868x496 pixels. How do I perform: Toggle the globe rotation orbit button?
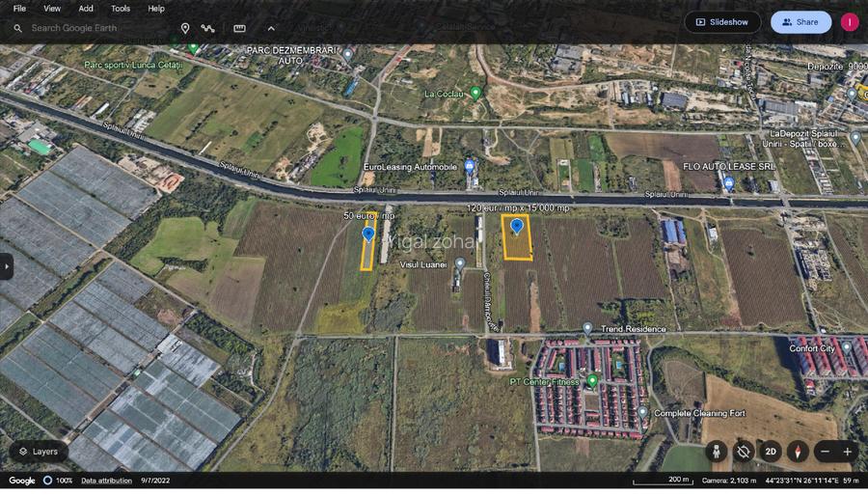743,452
